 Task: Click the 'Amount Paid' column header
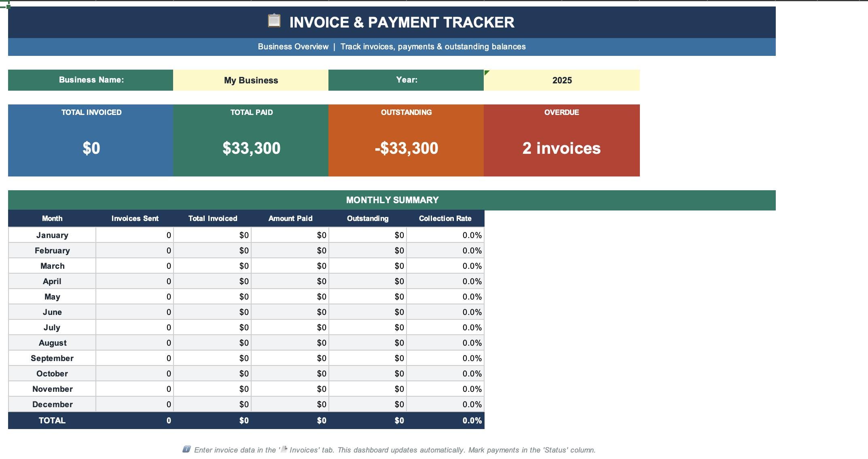290,219
